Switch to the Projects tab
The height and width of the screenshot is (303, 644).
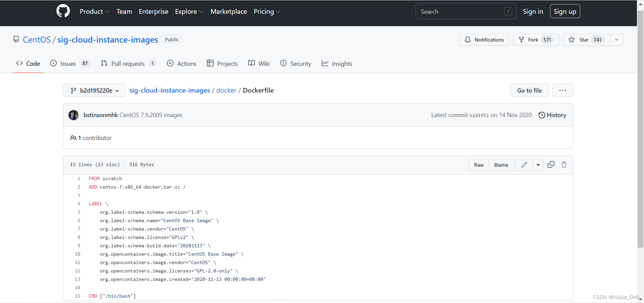222,63
